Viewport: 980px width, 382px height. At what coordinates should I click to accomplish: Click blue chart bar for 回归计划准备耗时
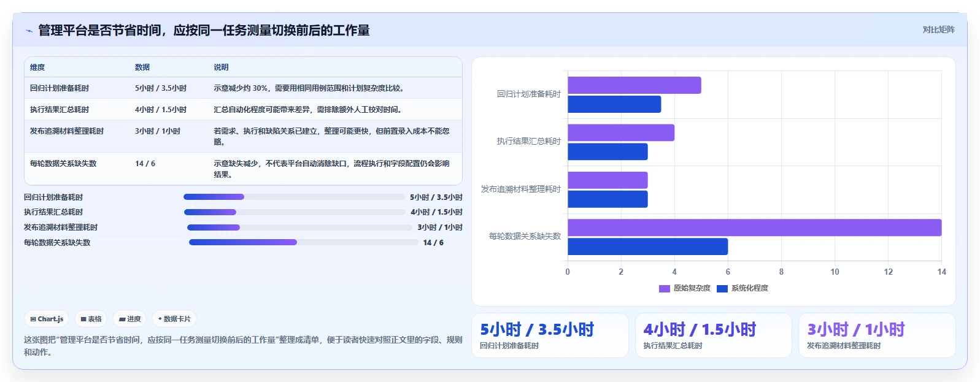614,104
